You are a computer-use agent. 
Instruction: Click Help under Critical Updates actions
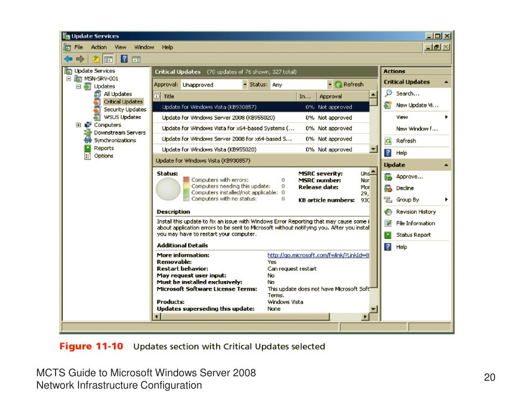click(402, 153)
